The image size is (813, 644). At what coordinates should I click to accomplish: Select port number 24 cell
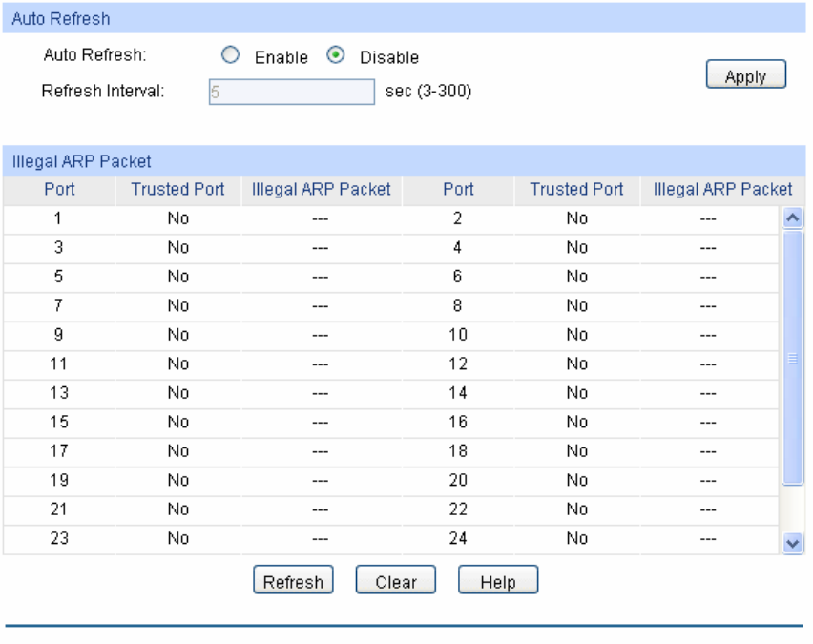tap(458, 538)
